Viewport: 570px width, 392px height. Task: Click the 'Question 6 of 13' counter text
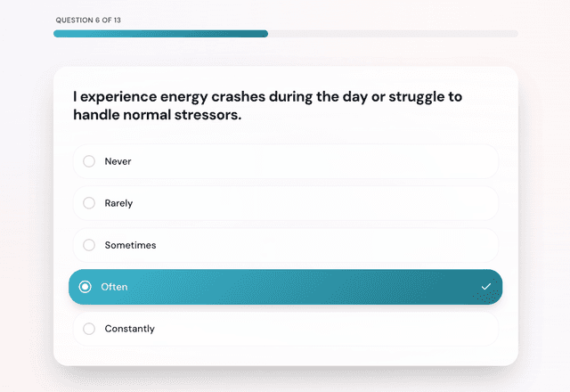[x=90, y=20]
